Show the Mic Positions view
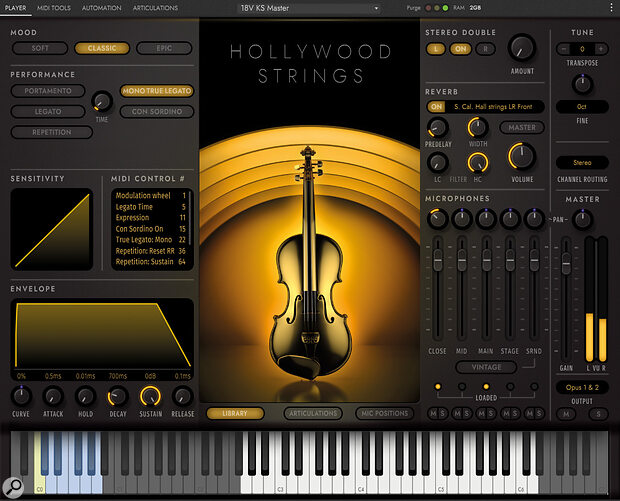The image size is (620, 501). tap(384, 413)
